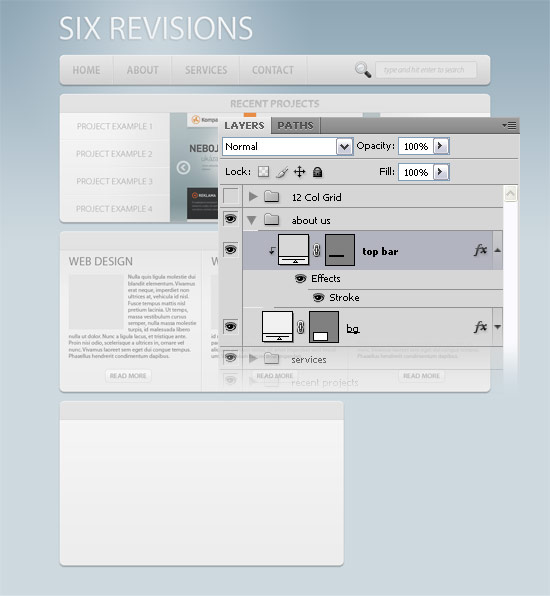This screenshot has height=596, width=550.
Task: Select PROJECT EXAMPLE 4
Action: coord(114,209)
